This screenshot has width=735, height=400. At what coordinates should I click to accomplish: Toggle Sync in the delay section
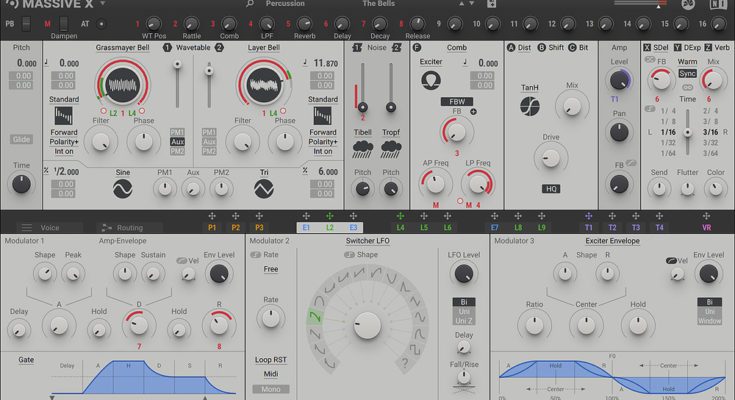click(687, 74)
